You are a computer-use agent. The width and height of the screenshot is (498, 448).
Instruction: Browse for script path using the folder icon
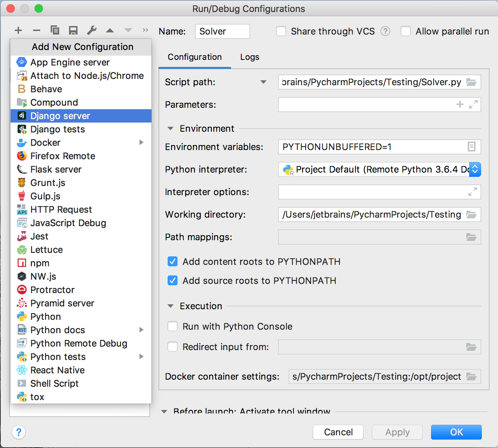[471, 82]
